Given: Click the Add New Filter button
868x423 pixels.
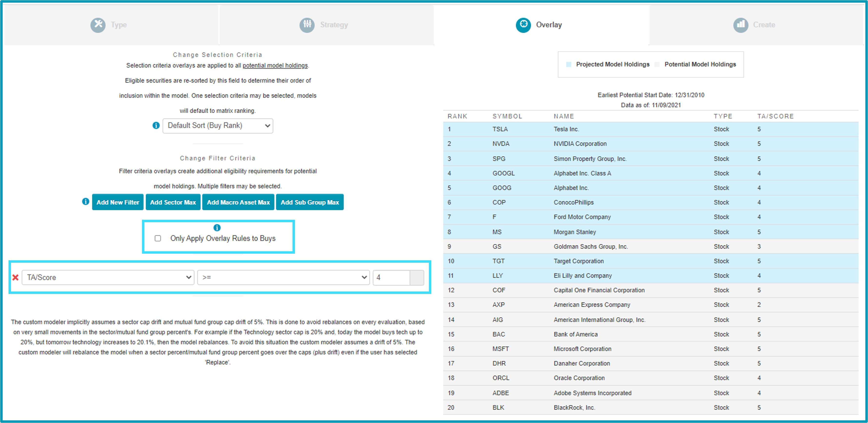Looking at the screenshot, I should coord(118,202).
